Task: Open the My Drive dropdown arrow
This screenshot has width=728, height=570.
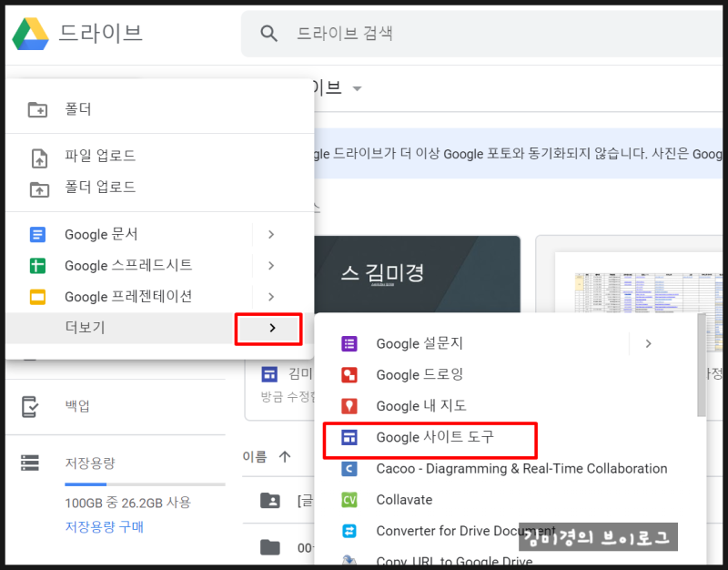Action: [357, 88]
